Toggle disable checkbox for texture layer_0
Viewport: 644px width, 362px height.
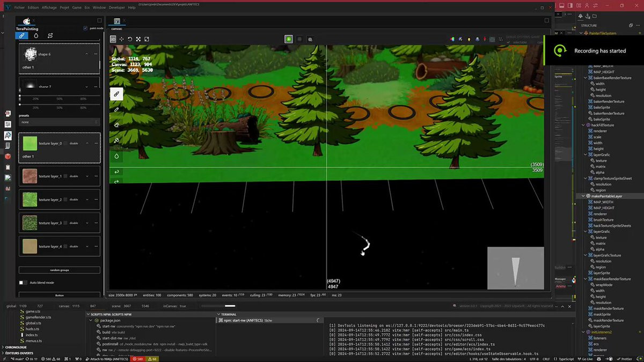(x=66, y=143)
